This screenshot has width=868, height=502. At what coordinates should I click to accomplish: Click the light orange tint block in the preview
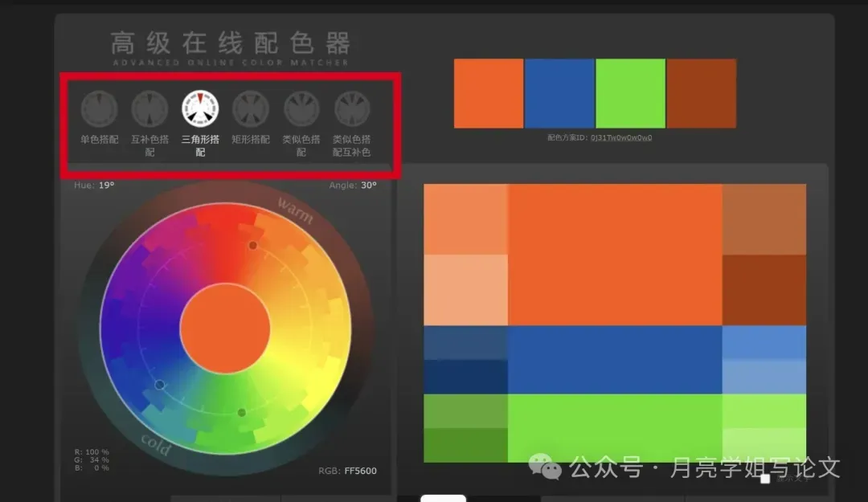[465, 219]
